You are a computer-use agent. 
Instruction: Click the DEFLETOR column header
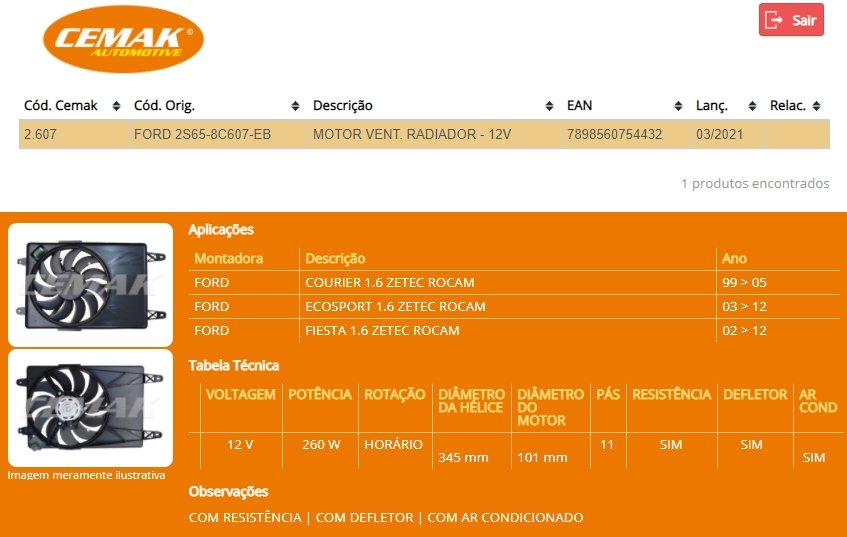click(755, 394)
